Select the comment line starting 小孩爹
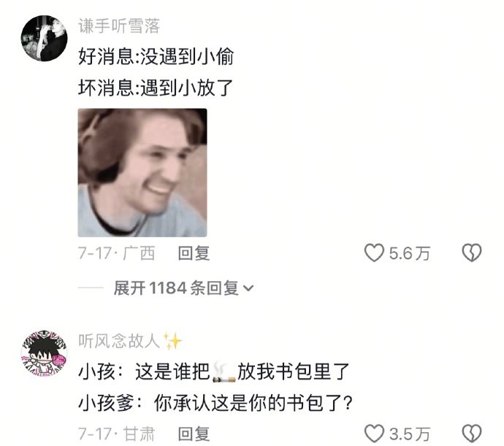Screen dimensions: 504x446 click(215, 403)
